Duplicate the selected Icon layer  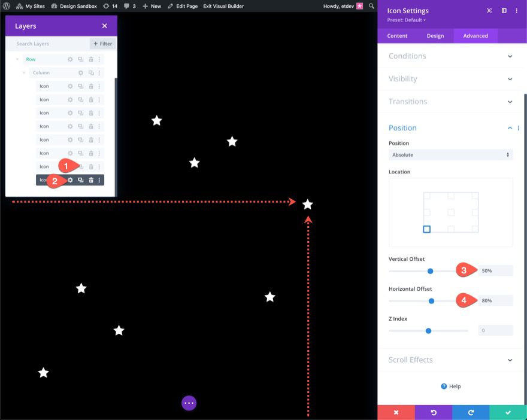pyautogui.click(x=81, y=179)
